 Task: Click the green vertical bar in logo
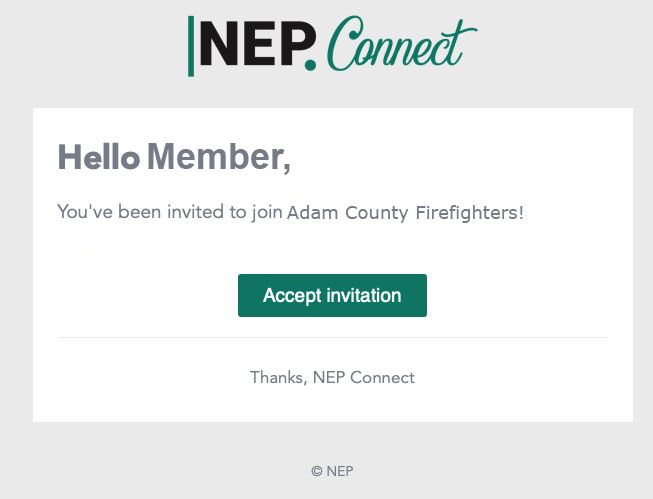191,46
